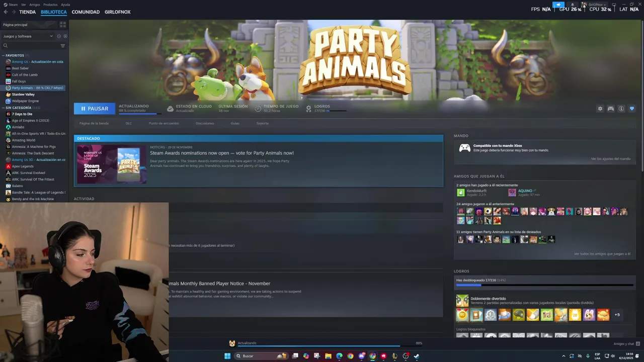Select 7 Days to Die

click(x=22, y=114)
